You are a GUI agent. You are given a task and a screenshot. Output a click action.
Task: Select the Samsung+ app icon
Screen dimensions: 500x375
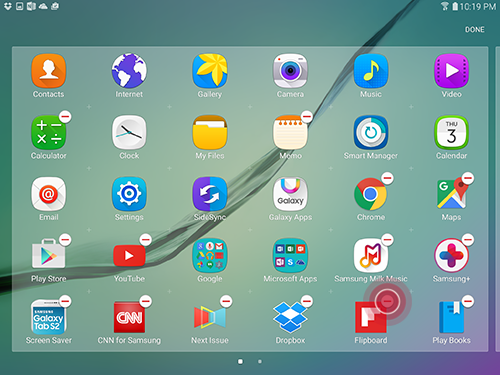451,255
